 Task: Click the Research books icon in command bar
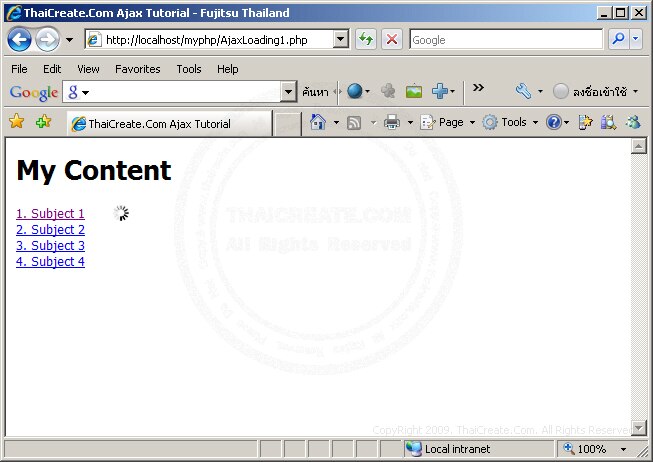coord(608,122)
